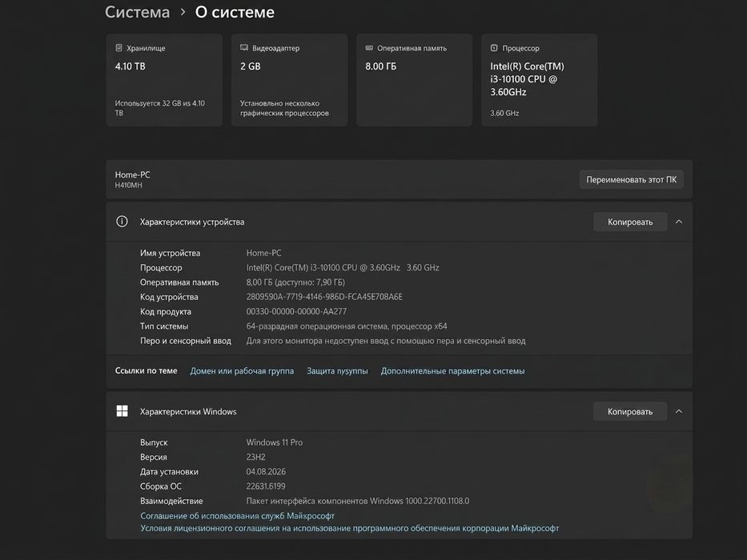Viewport: 747px width, 560px height.
Task: Click the Установльно несколько графических процессоров text
Action: tap(284, 108)
